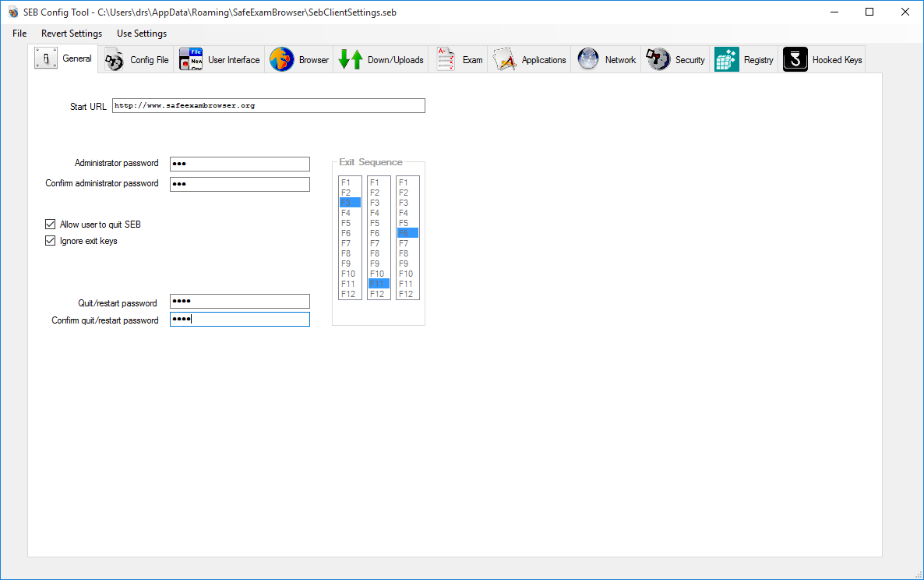Click the Network globe icon
This screenshot has width=924, height=580.
[588, 59]
